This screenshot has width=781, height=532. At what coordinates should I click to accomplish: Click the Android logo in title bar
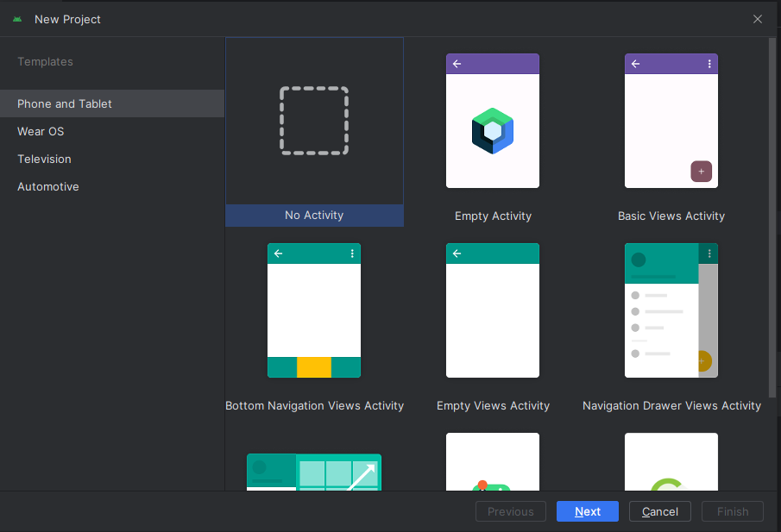click(17, 19)
